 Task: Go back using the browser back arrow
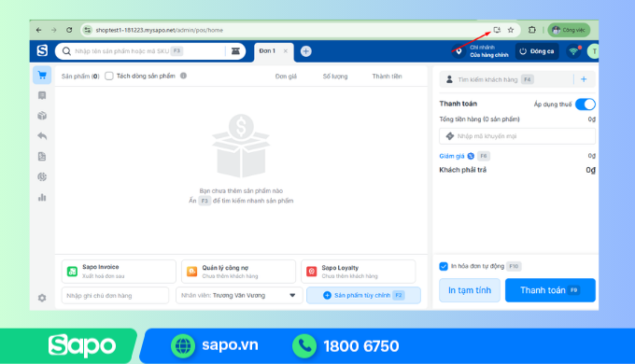pyautogui.click(x=39, y=30)
